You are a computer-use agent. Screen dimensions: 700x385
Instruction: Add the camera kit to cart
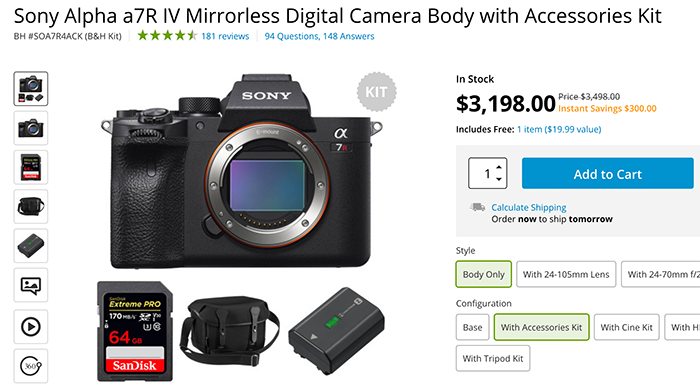click(x=608, y=173)
